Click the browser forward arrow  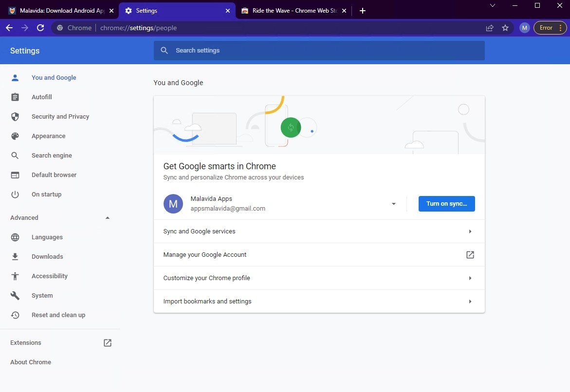25,28
